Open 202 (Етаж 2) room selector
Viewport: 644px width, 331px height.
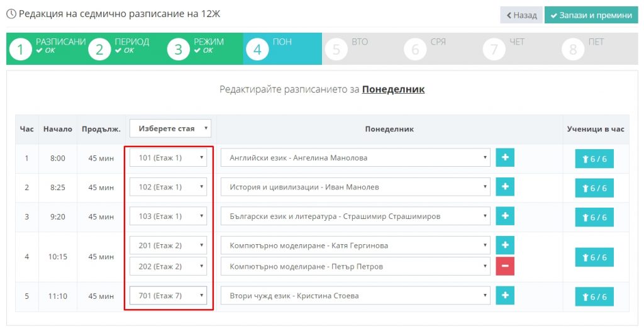(168, 266)
